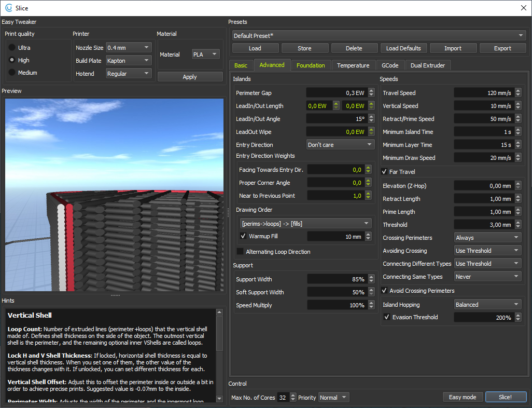
Task: Open the Entry Direction dropdown
Action: coord(340,145)
